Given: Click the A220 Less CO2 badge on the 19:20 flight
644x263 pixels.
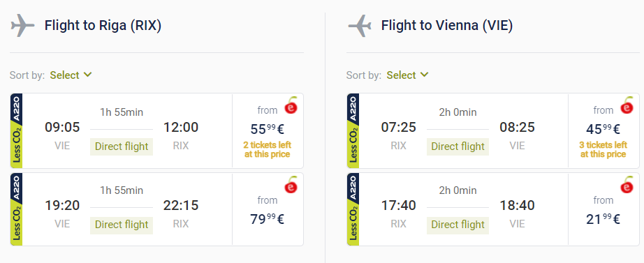Looking at the screenshot, I should click(17, 209).
